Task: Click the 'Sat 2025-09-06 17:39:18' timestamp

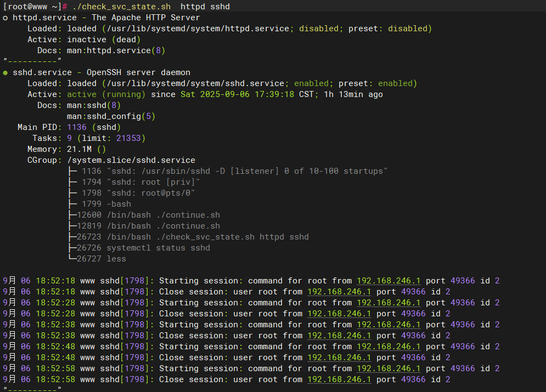Action: [x=237, y=94]
